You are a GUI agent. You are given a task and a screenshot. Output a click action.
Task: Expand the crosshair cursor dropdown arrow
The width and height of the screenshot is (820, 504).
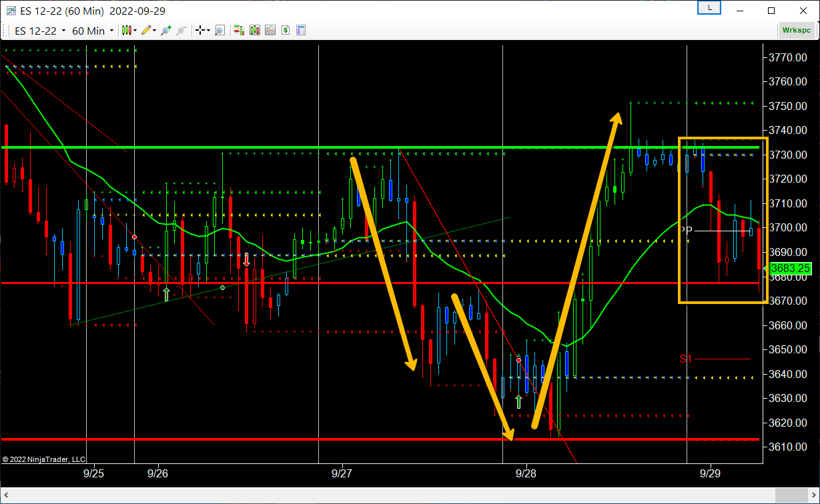208,31
